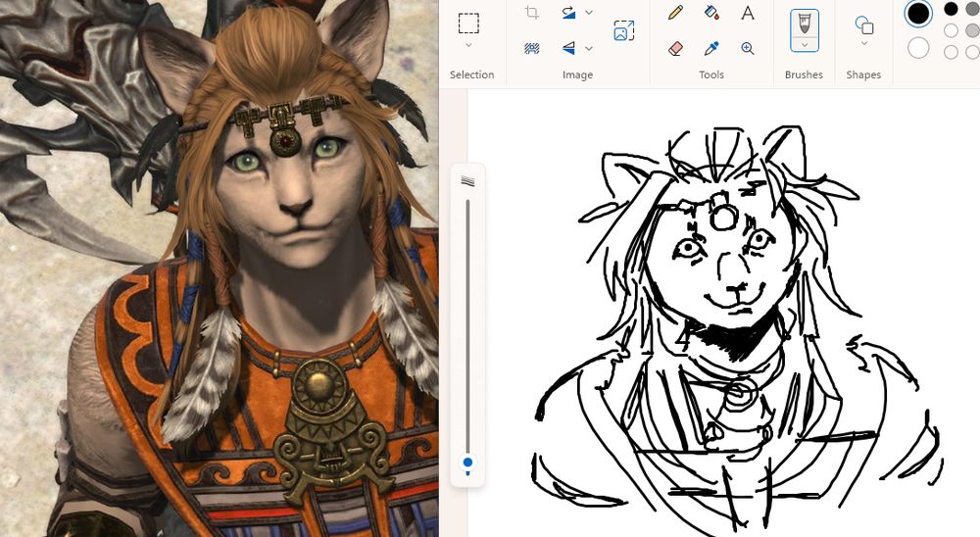Select the Brushes tool icon

(x=804, y=23)
